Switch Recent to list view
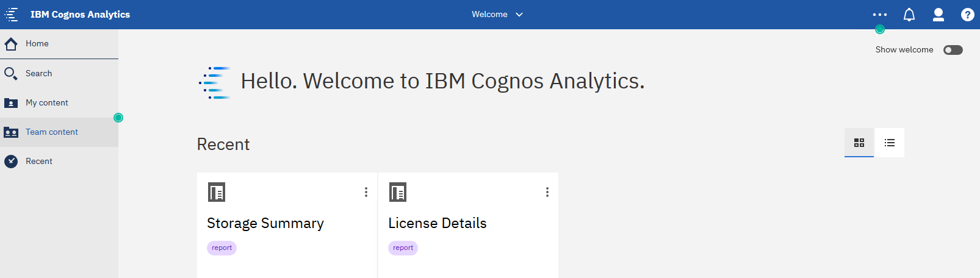This screenshot has width=980, height=278. pos(889,143)
